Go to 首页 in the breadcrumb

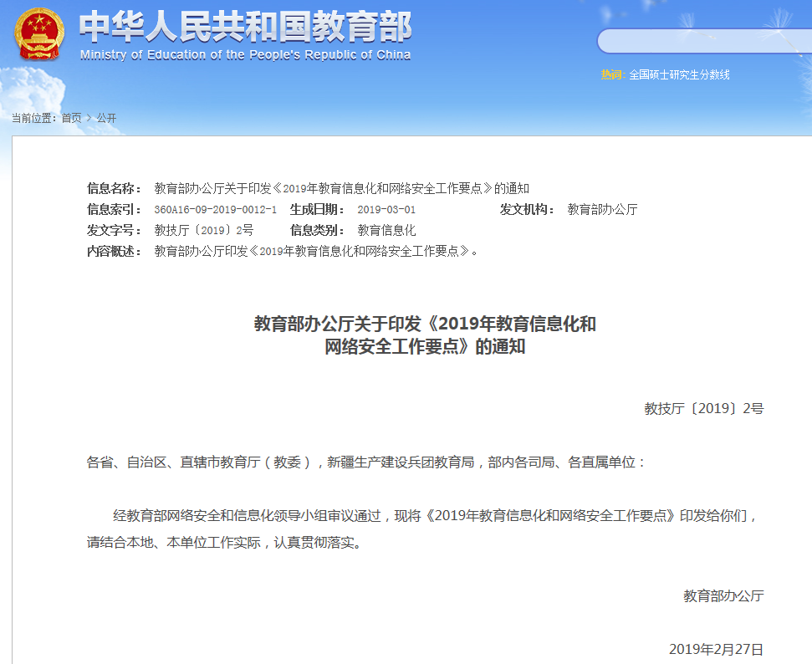tap(71, 118)
